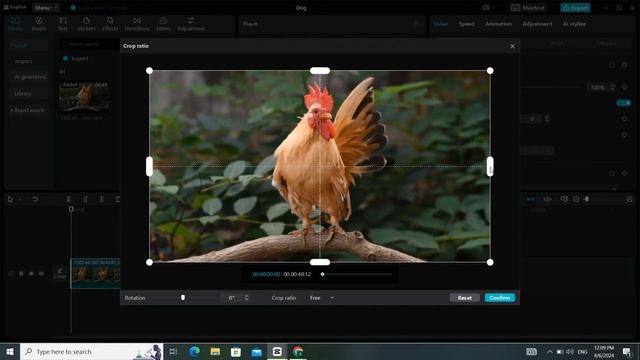The height and width of the screenshot is (360, 640).
Task: Open Task View on taskbar
Action: pyautogui.click(x=173, y=351)
